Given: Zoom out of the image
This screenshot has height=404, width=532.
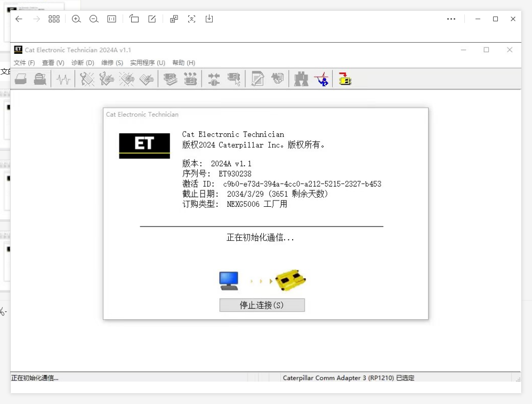Looking at the screenshot, I should 94,19.
